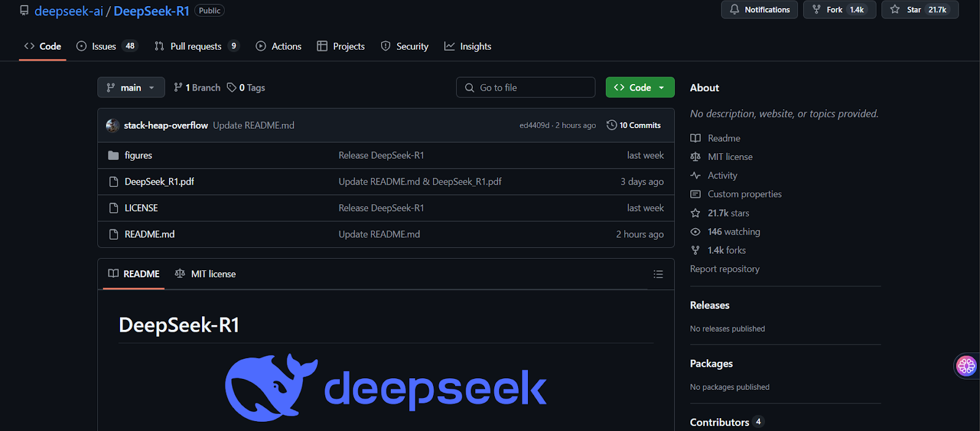Open the Releases heading link
Image resolution: width=980 pixels, height=431 pixels.
[x=709, y=305]
